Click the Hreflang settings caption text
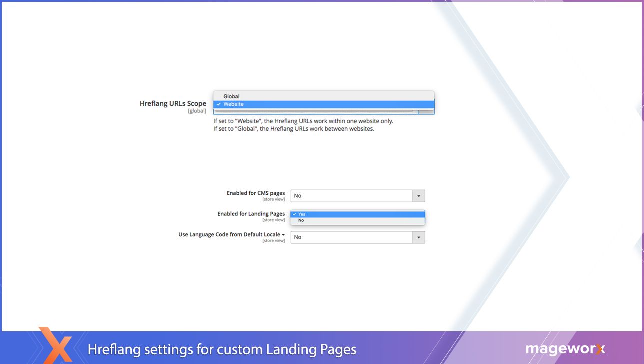 coord(222,349)
